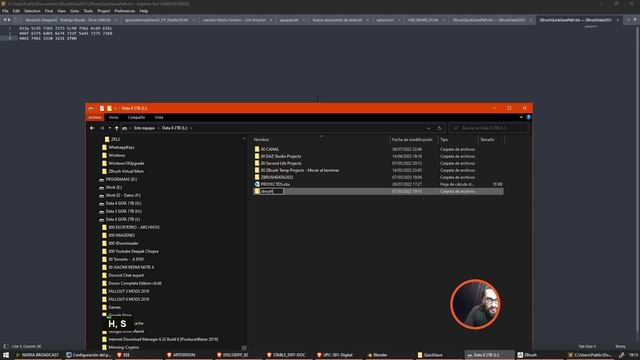Go up one level with the up arrow
The width and height of the screenshot is (640, 360).
(x=116, y=128)
